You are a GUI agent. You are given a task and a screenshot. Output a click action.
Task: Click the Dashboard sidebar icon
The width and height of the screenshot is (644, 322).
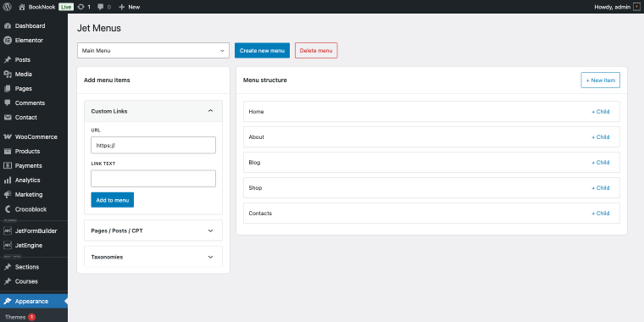pos(8,26)
